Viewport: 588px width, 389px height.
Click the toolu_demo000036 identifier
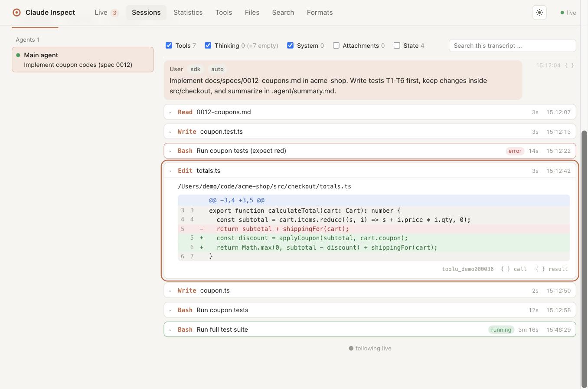(467, 269)
